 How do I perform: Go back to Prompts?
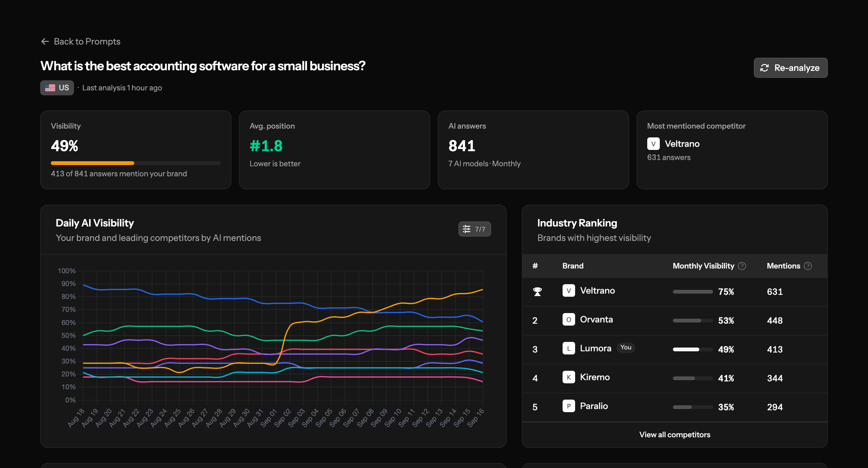pyautogui.click(x=81, y=41)
